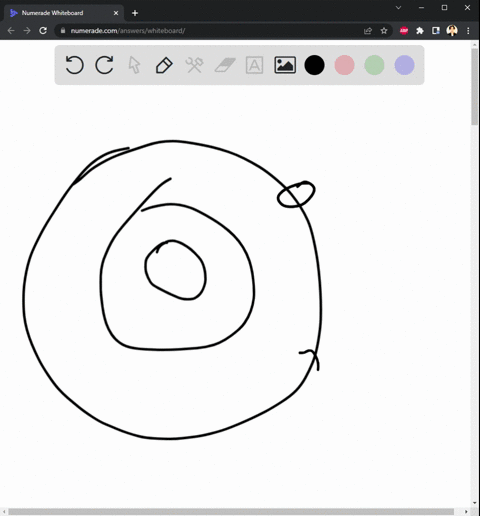Viewport: 480px width, 516px height.
Task: Open the Chrome three-dot menu
Action: point(468,31)
